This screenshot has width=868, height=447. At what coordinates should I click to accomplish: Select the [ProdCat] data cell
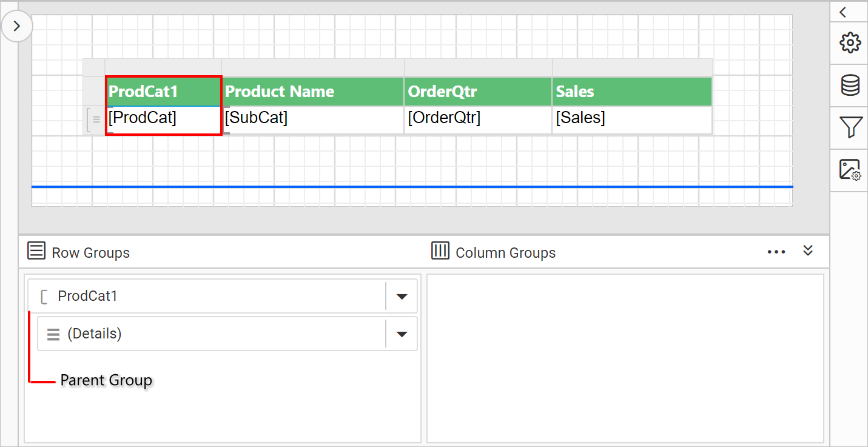point(164,119)
